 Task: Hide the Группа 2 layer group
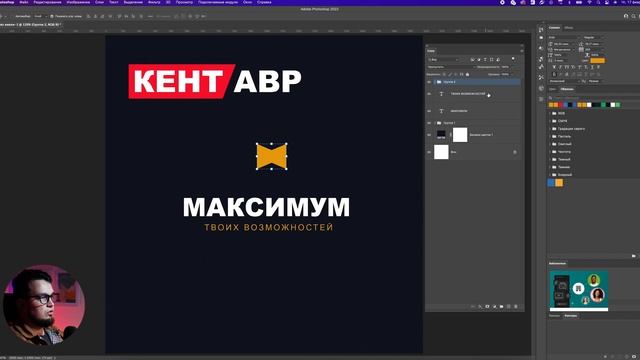[429, 82]
